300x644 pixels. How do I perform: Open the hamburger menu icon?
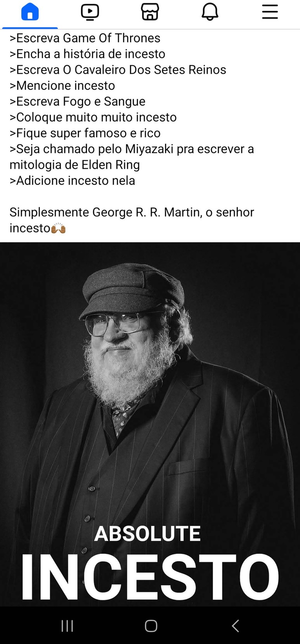tap(270, 12)
